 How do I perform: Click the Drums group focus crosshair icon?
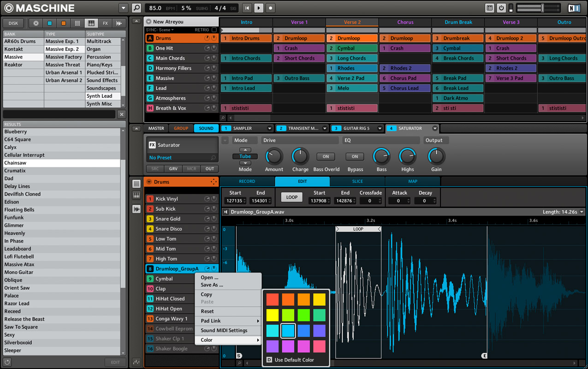214,182
